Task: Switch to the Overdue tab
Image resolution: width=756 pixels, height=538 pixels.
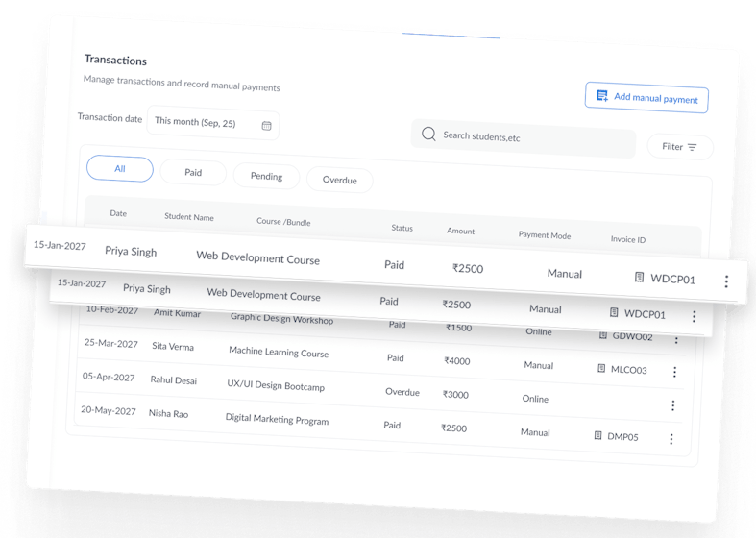Action: coord(340,180)
